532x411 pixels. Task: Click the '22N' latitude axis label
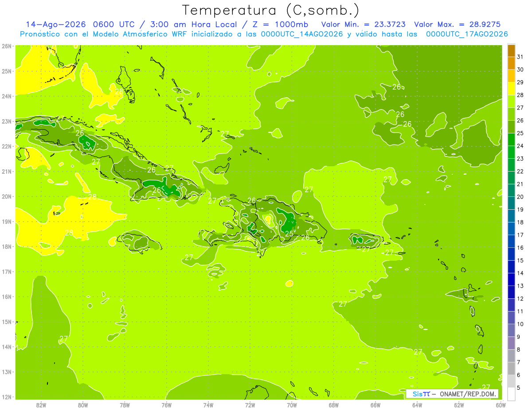(x=6, y=146)
